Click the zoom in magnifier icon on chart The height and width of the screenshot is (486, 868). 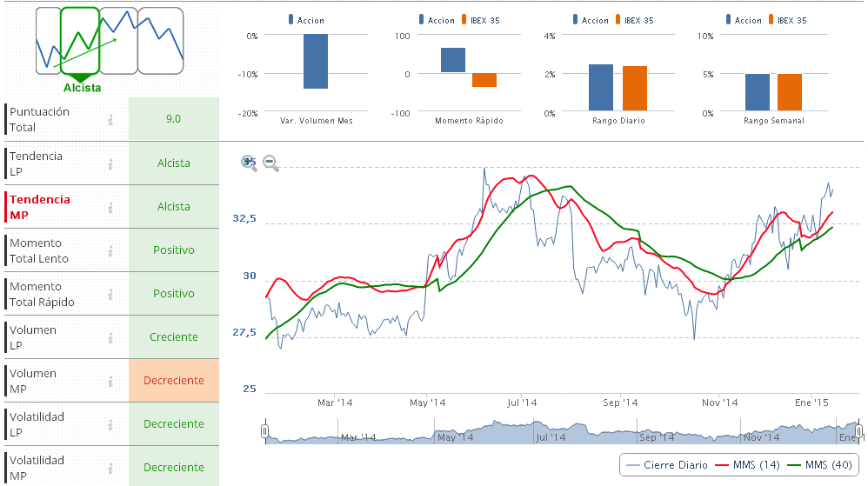click(249, 163)
